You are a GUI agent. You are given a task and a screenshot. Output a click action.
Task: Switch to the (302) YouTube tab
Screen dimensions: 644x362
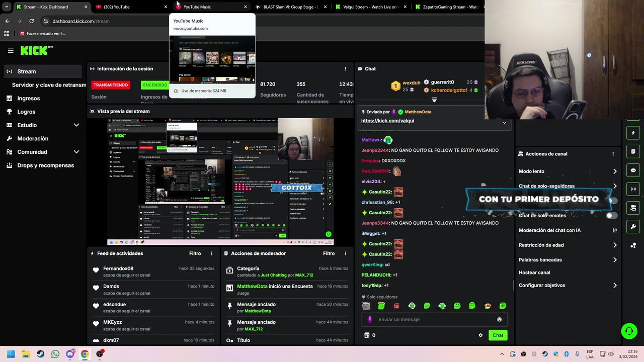coord(131,7)
